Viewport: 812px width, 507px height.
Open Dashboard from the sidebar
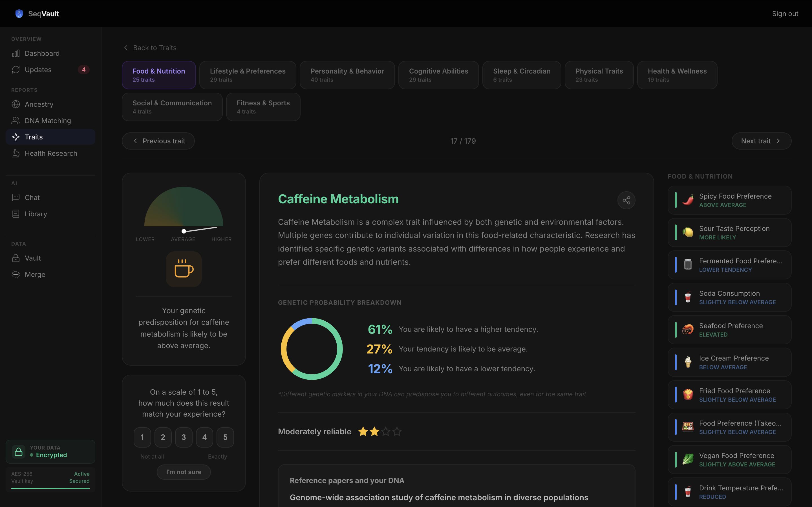click(x=42, y=53)
